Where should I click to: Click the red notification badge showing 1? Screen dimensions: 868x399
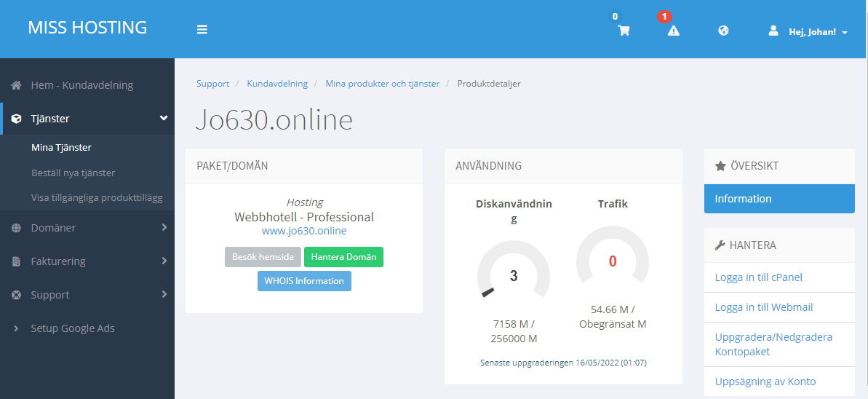coord(664,17)
